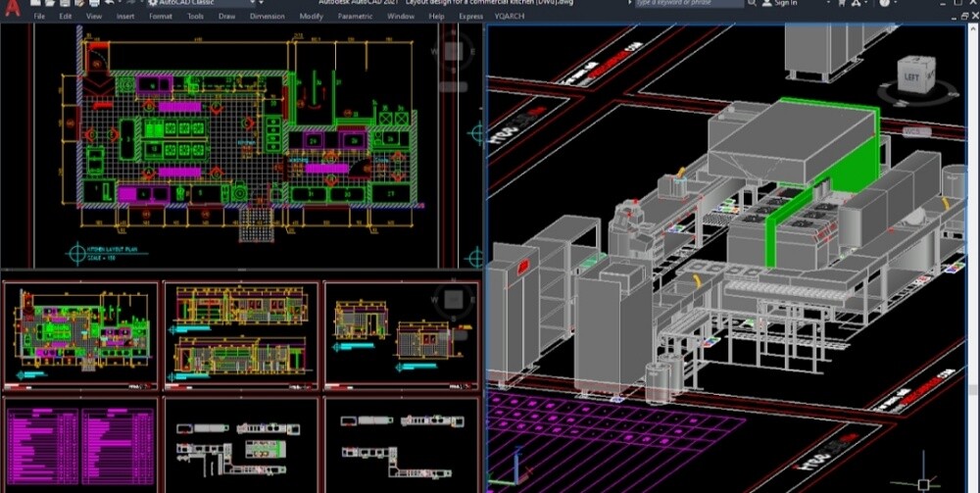Image resolution: width=980 pixels, height=493 pixels.
Task: Expand the Autodesk A icon dropdown arrow
Action: (x=867, y=3)
